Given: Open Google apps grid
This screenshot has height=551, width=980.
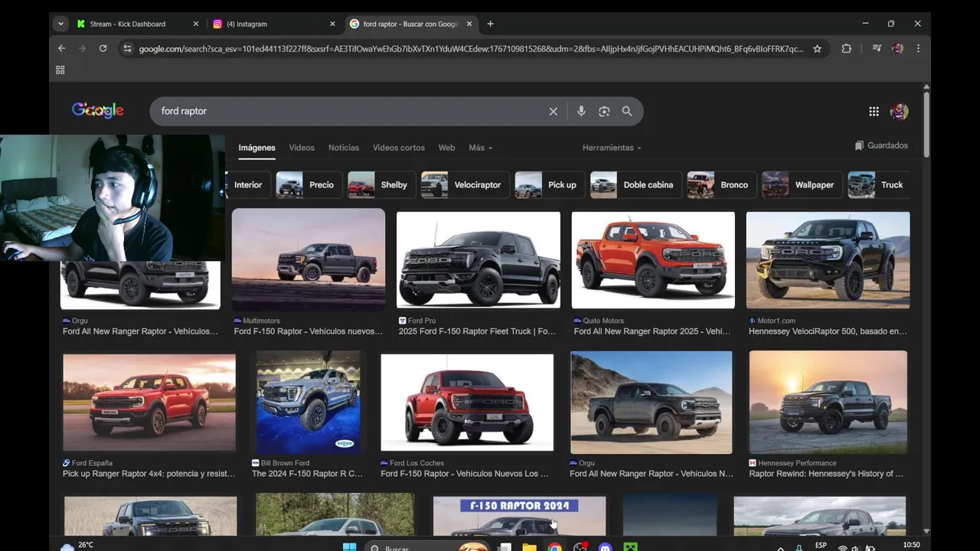Looking at the screenshot, I should coord(874,112).
